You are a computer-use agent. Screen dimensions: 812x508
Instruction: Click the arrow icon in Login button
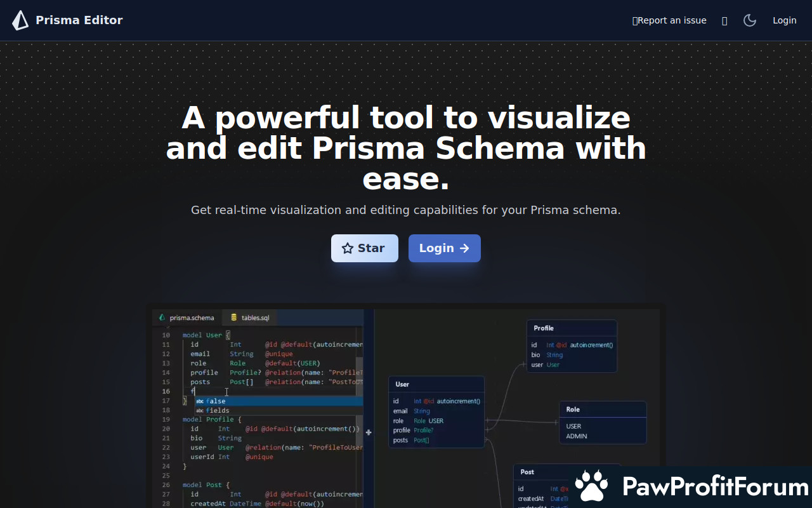464,248
